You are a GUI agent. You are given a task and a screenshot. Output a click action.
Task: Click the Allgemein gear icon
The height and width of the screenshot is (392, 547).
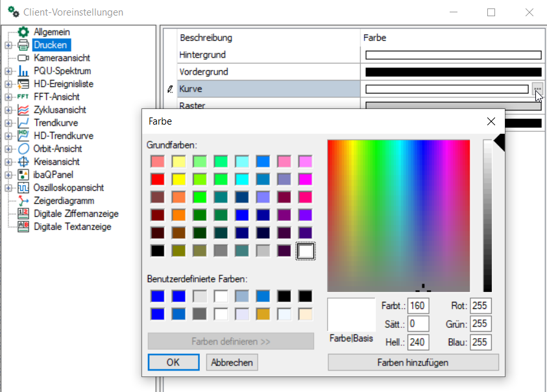23,32
